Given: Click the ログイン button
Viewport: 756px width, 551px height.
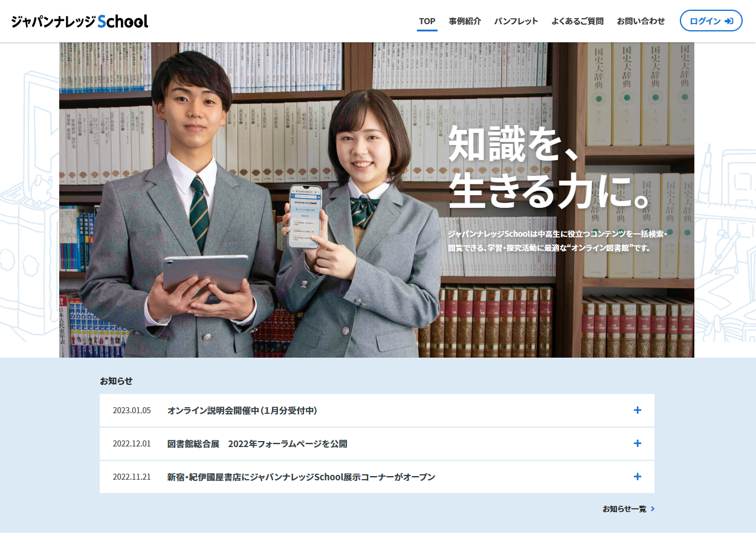Looking at the screenshot, I should (x=711, y=21).
